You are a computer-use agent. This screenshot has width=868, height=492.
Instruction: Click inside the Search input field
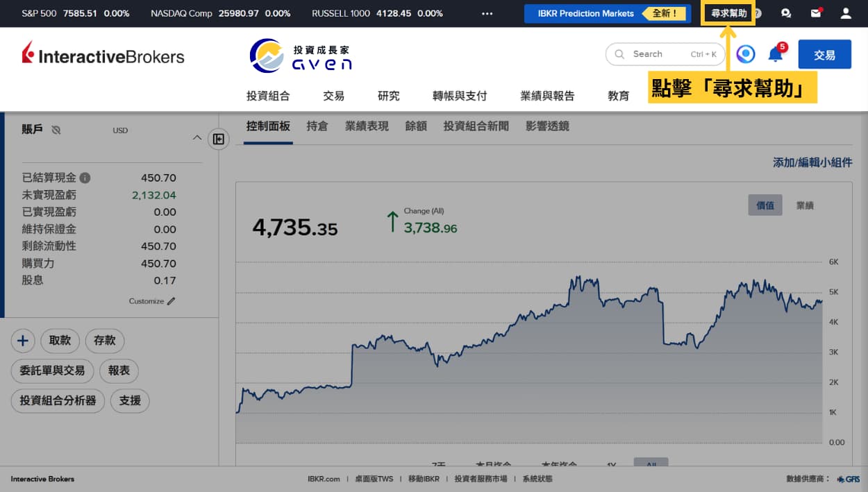(666, 54)
